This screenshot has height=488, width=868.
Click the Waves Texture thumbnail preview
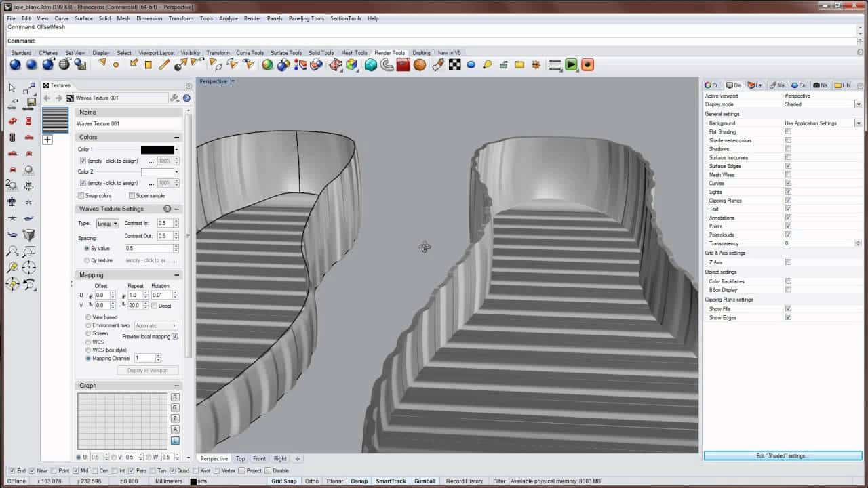click(56, 120)
